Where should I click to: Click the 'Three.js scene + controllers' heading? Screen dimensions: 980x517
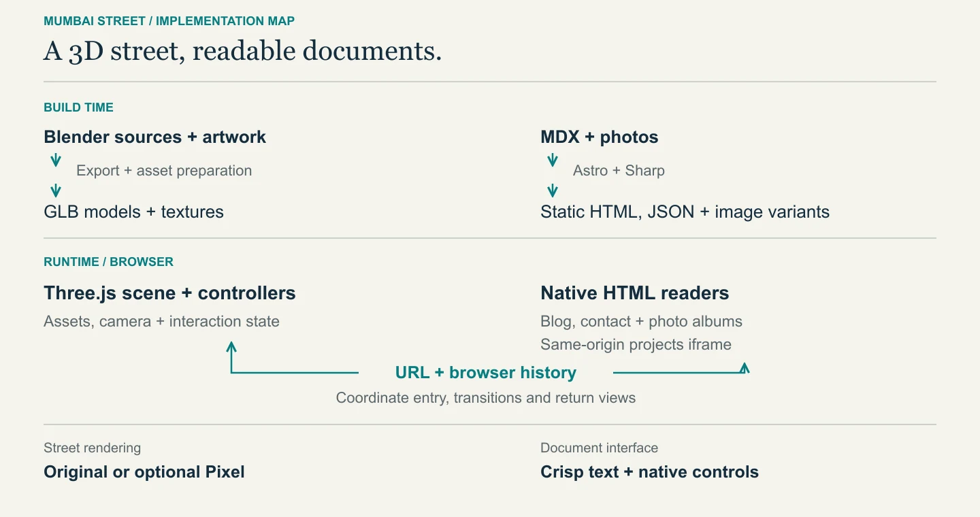169,293
